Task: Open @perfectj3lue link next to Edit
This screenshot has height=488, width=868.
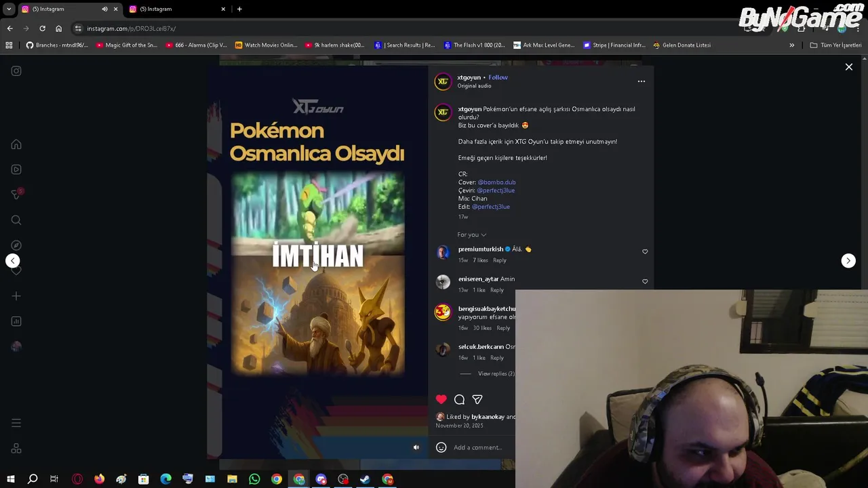Action: (x=491, y=207)
